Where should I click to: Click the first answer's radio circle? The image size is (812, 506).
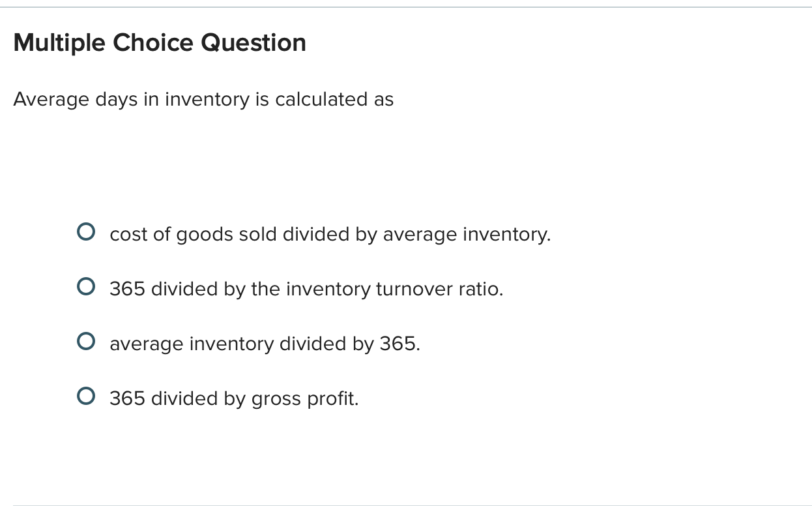coord(86,231)
